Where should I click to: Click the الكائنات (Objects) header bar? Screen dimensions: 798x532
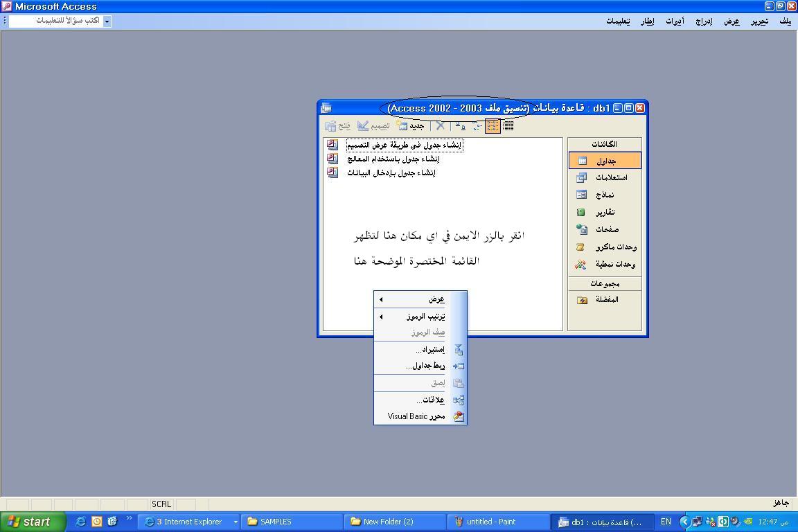click(x=605, y=144)
